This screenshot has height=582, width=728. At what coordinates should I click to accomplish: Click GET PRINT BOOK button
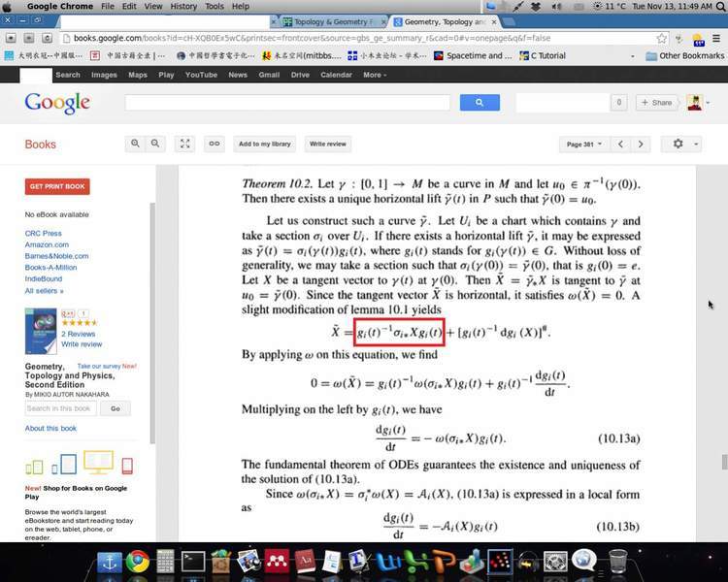point(57,186)
